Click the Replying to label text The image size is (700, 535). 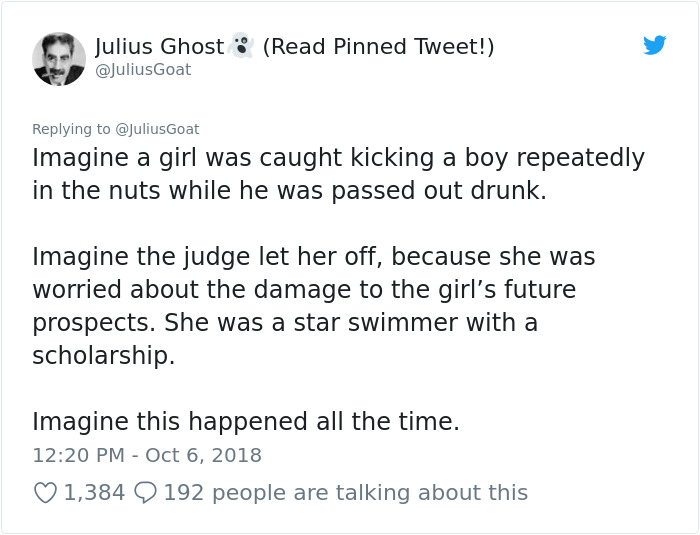click(72, 129)
